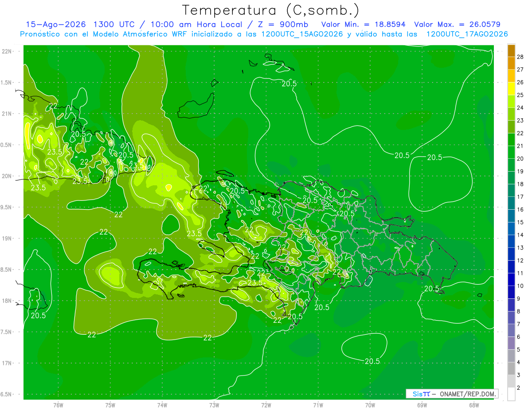Click "Valor Max. = 26.0579" readout

point(458,24)
